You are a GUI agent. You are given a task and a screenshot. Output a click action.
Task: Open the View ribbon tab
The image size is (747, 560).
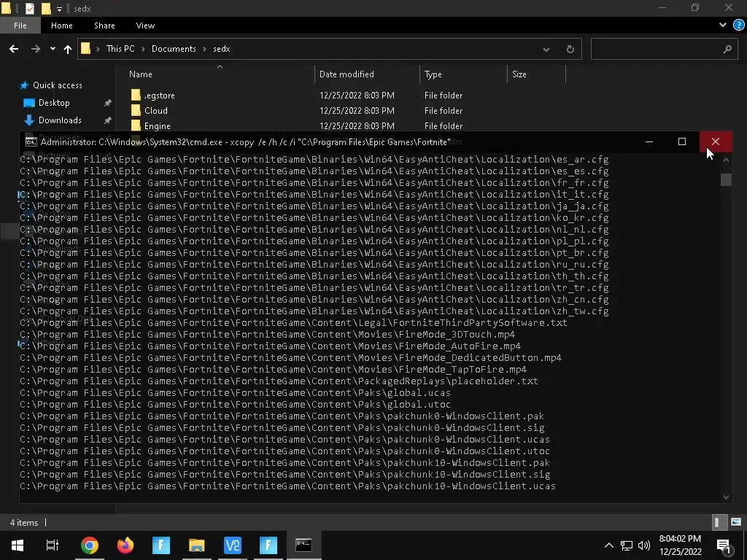pos(145,26)
